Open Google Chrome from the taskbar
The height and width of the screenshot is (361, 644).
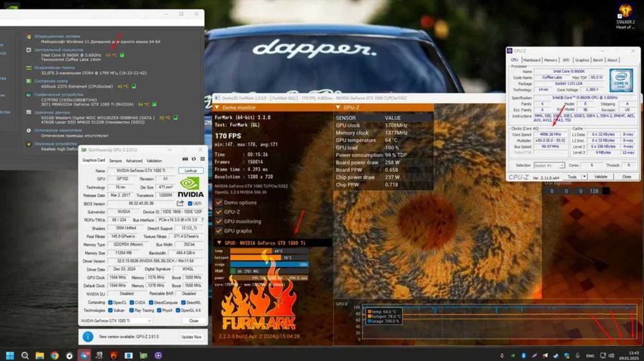(x=54, y=355)
